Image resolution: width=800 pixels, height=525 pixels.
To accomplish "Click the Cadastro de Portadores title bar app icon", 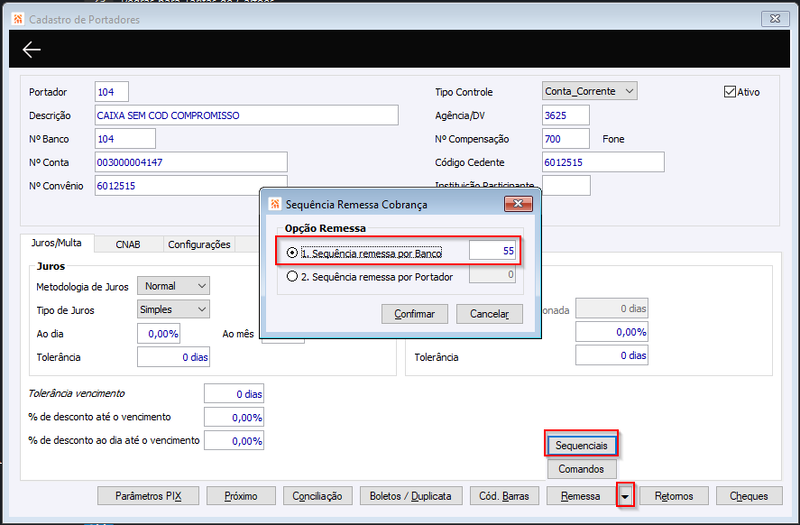I will click(x=18, y=19).
